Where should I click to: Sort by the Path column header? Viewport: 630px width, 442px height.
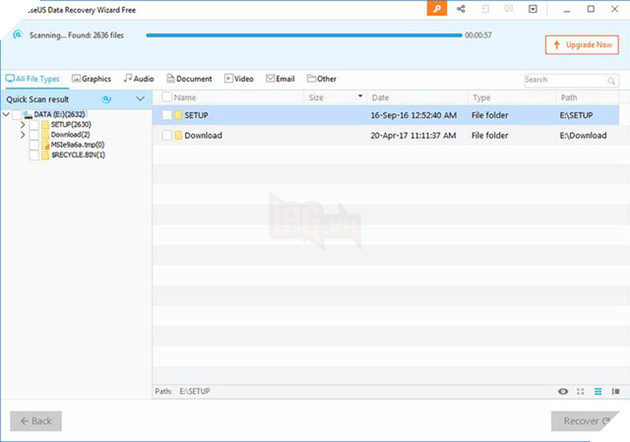pyautogui.click(x=569, y=98)
